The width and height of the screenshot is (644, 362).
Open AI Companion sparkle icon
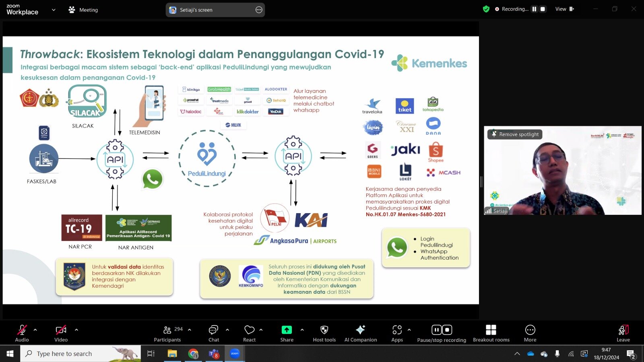[x=360, y=330]
